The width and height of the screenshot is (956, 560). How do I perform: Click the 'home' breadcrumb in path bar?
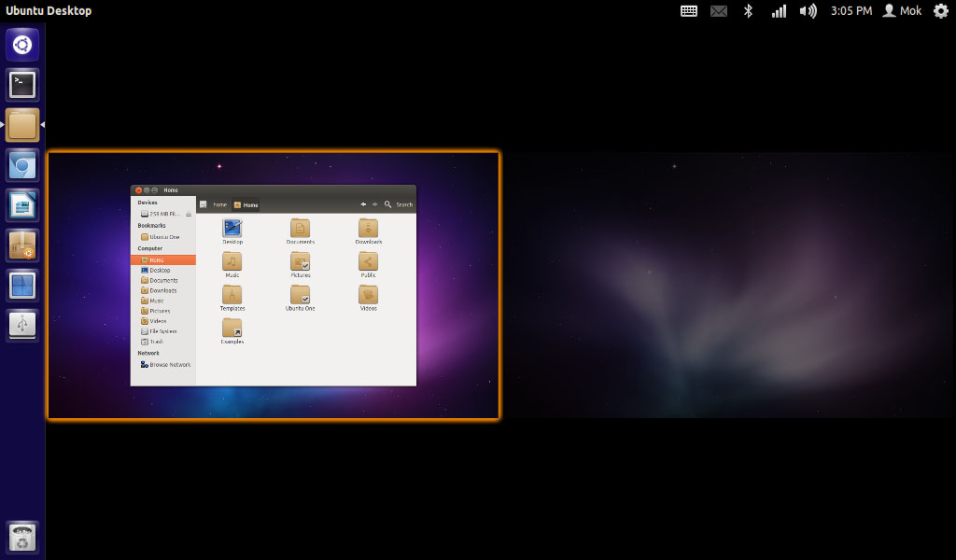pyautogui.click(x=220, y=204)
